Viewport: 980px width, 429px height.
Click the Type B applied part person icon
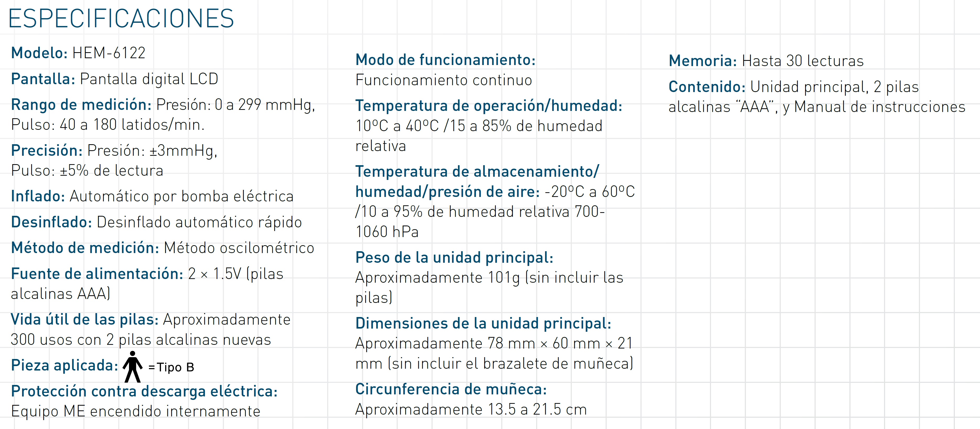pyautogui.click(x=132, y=367)
